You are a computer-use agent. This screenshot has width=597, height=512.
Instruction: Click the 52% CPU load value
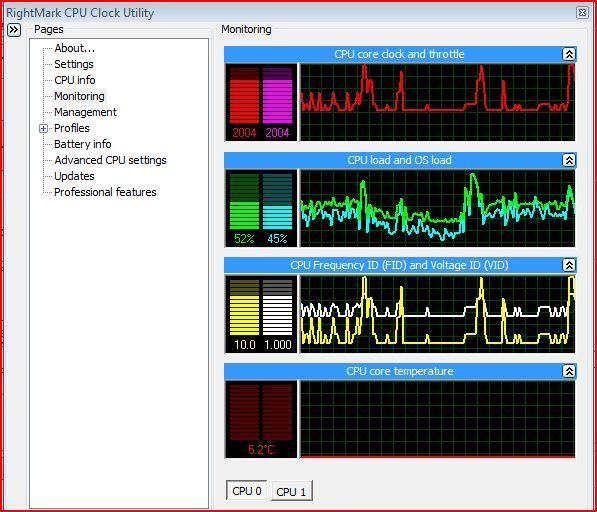(244, 239)
